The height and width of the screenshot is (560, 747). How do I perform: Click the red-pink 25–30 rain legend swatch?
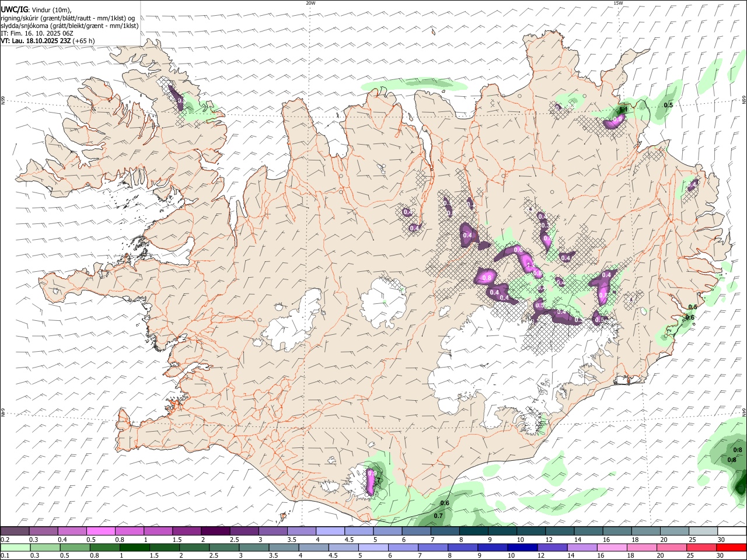pyautogui.click(x=702, y=547)
